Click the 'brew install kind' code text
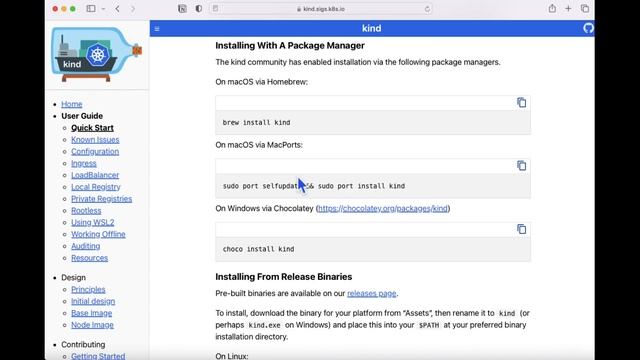 click(256, 122)
